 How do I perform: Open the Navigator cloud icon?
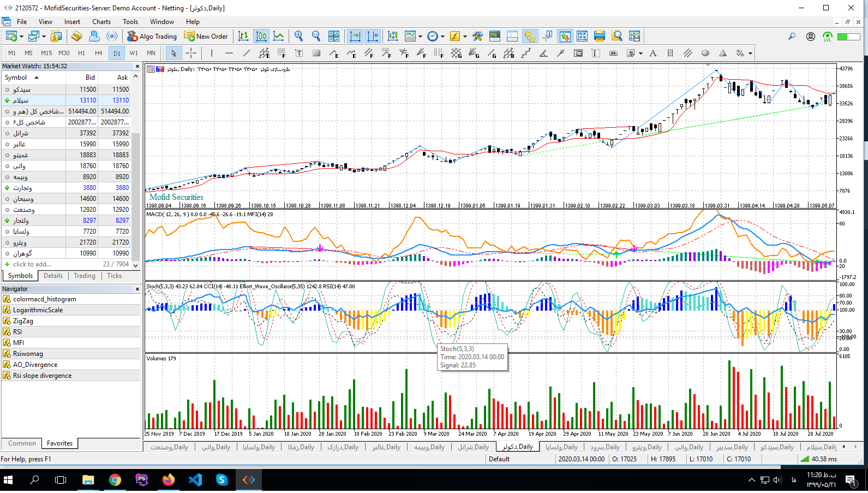point(94,36)
